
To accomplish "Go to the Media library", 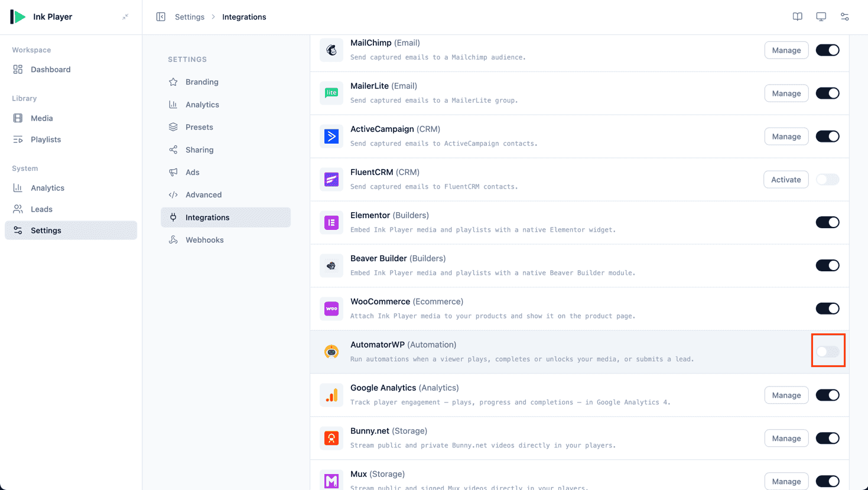I will [71, 118].
